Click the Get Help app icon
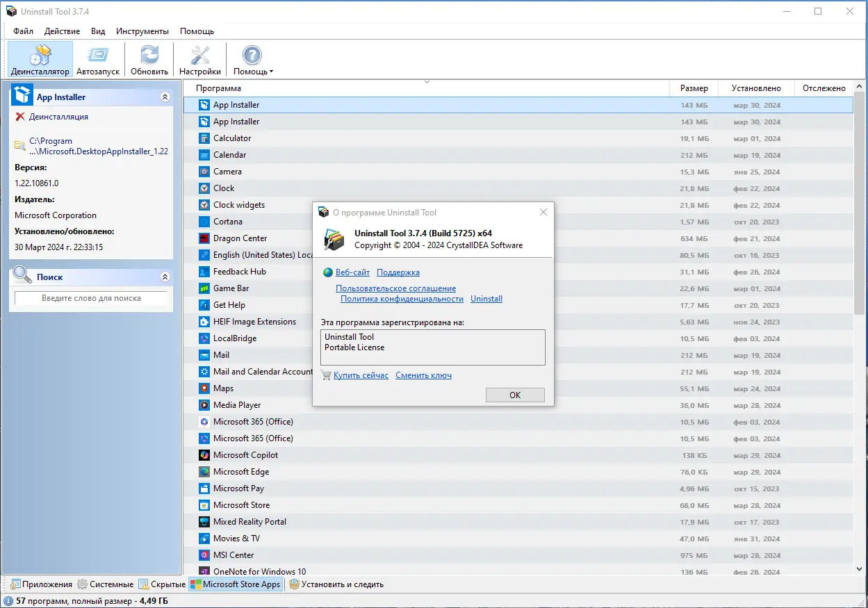 click(204, 305)
